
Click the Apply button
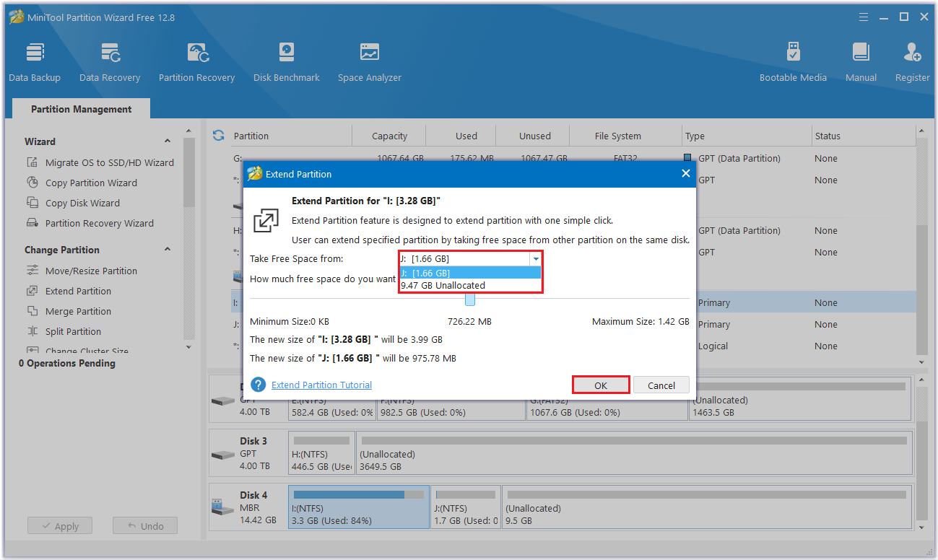coord(60,526)
